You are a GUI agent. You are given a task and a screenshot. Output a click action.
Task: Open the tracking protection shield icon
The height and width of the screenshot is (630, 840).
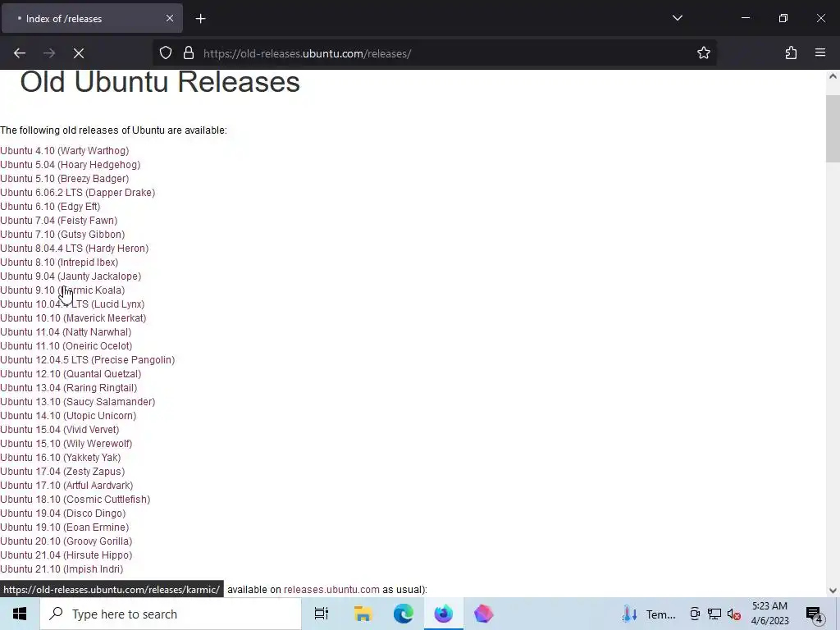(166, 53)
